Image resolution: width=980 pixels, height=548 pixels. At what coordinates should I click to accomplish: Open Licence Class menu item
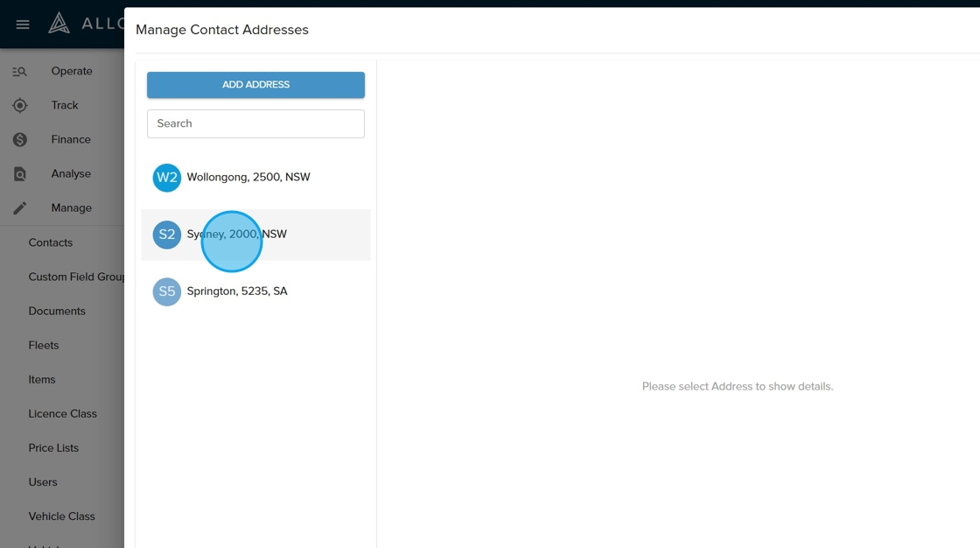pos(63,413)
